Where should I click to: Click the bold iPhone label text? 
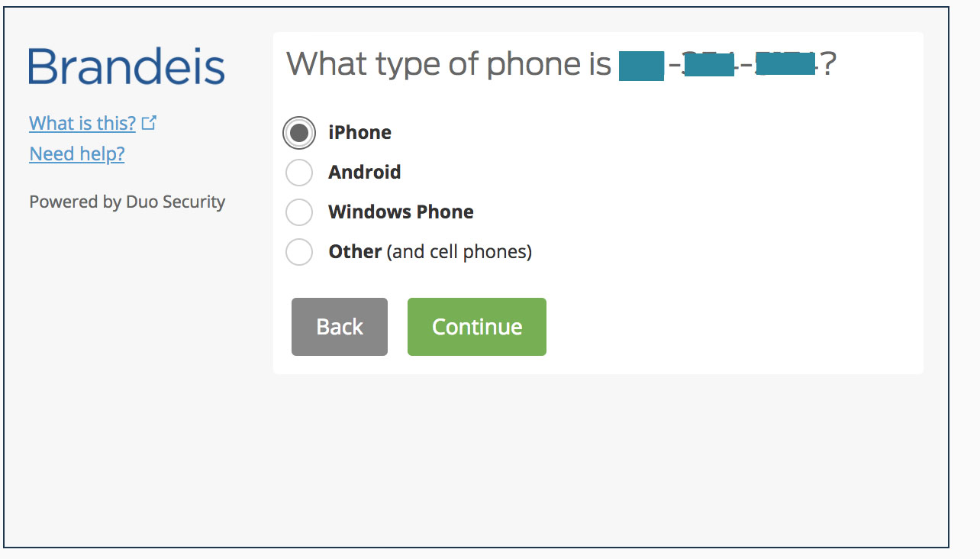[359, 132]
